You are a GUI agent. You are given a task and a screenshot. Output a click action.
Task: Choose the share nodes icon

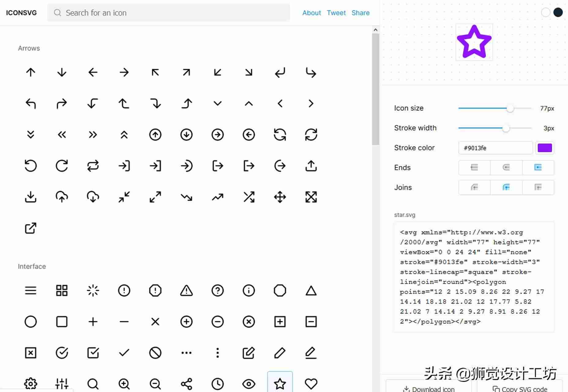[x=186, y=384]
